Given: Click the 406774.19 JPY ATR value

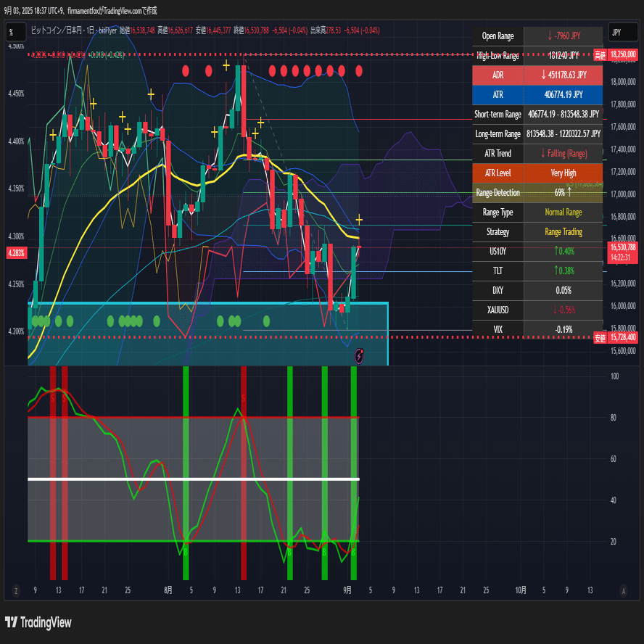Looking at the screenshot, I should coord(563,95).
